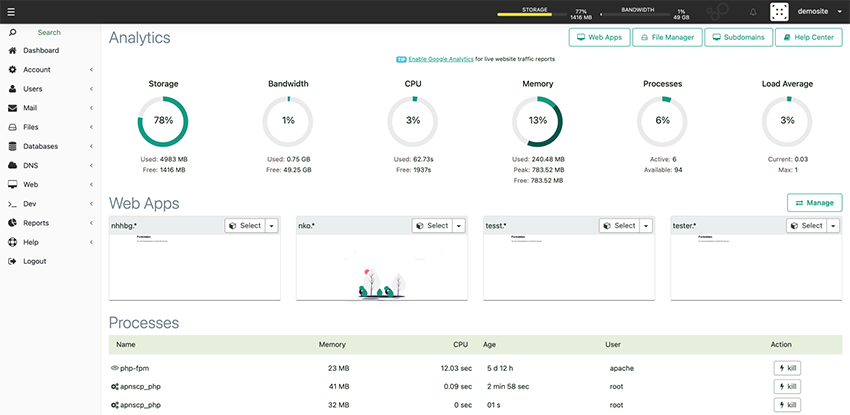Expand the Account menu chevron
This screenshot has width=850, height=415.
pos(92,70)
